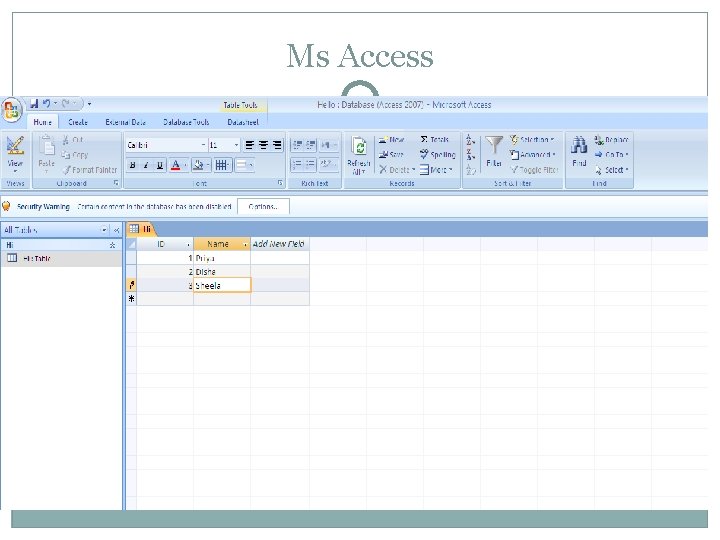Switch to the Create tab
720x540 pixels.
pos(78,122)
